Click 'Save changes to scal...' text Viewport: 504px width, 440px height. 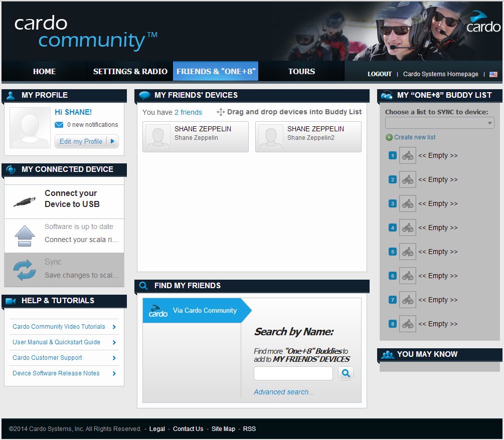point(82,275)
